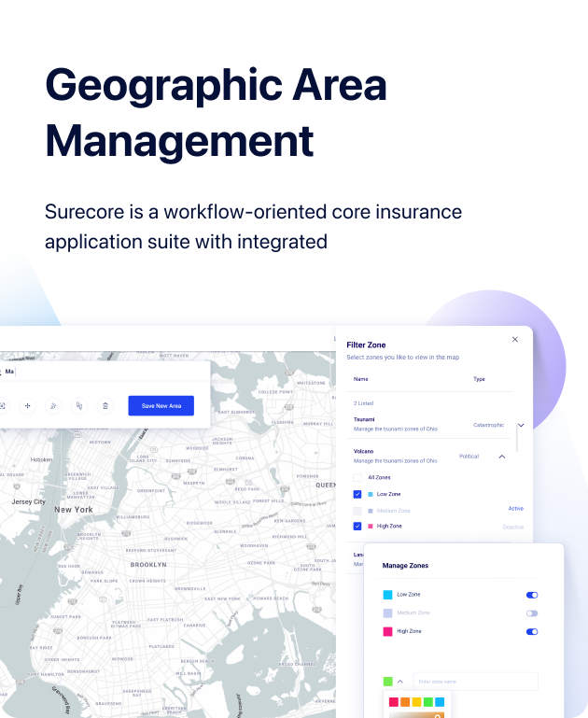Click the Volcano zone name
Image resolution: width=588 pixels, height=718 pixels.
[363, 451]
